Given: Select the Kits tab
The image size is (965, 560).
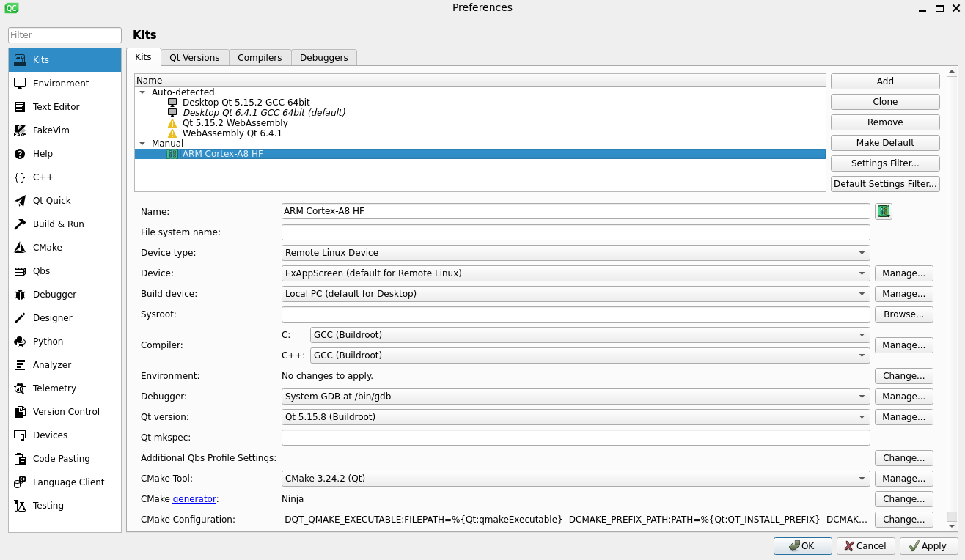Looking at the screenshot, I should click(143, 57).
